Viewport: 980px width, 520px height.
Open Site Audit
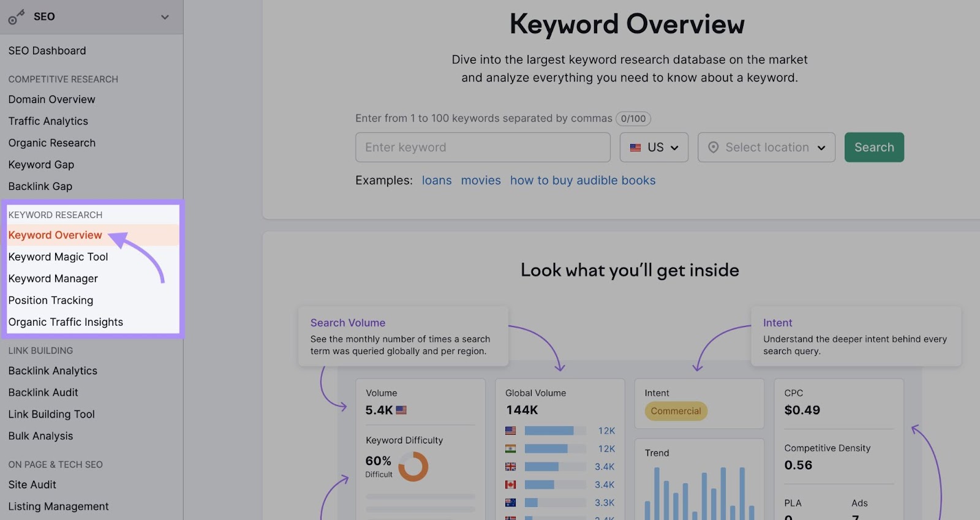pyautogui.click(x=32, y=484)
